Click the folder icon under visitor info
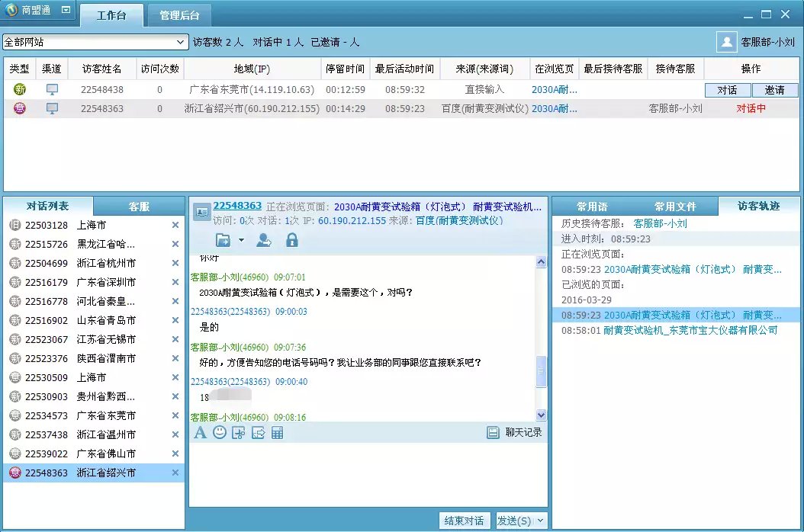Viewport: 804px width, 532px height. tap(223, 241)
